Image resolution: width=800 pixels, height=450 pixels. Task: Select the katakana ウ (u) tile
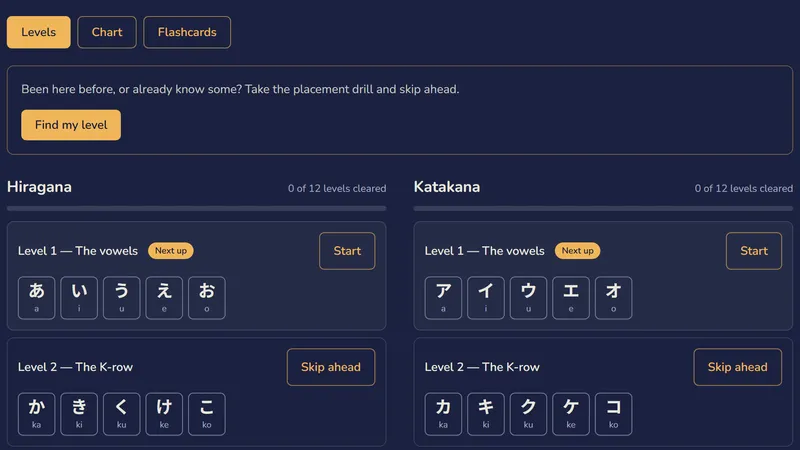point(528,298)
